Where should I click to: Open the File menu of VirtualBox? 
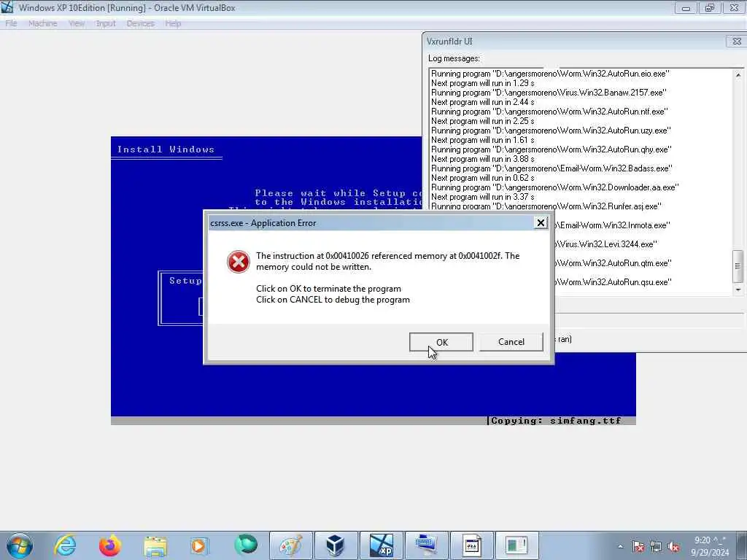coord(11,23)
